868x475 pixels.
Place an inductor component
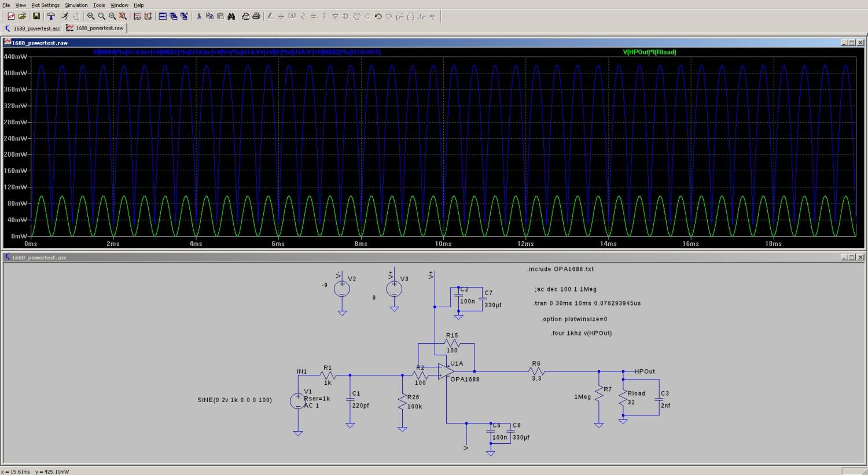click(x=324, y=16)
